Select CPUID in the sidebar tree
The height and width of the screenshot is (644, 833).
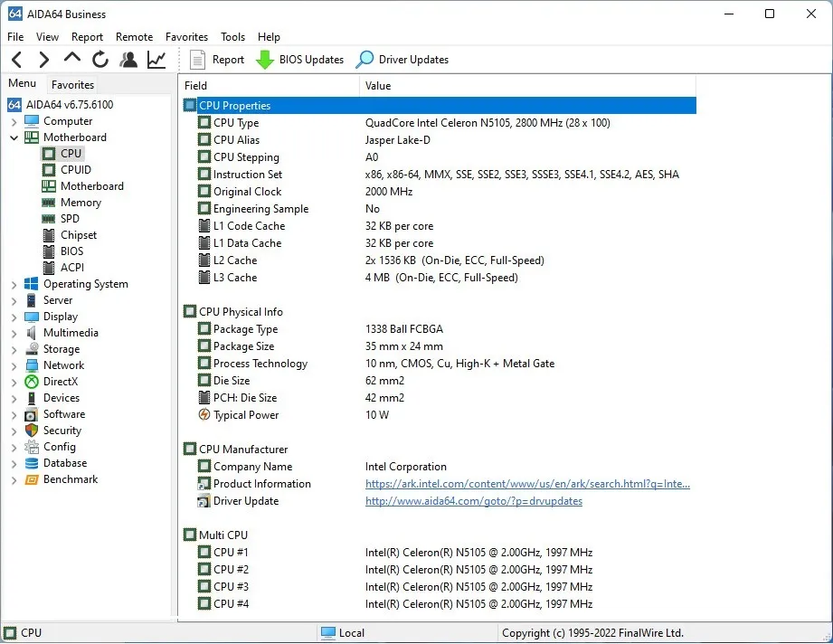tap(75, 170)
